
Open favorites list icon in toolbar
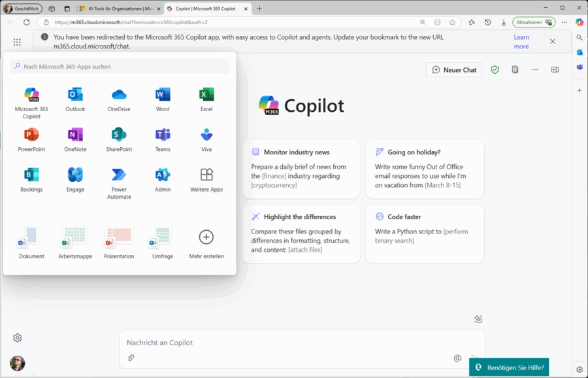471,22
